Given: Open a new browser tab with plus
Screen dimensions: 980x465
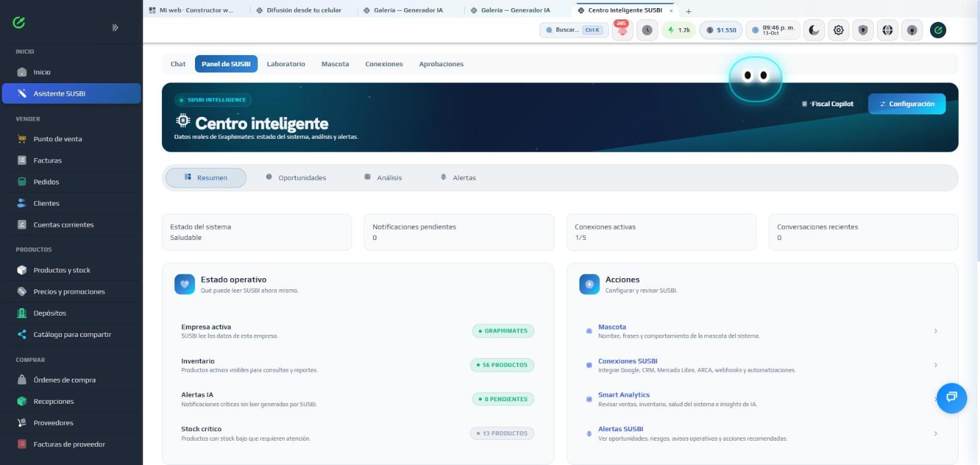Looking at the screenshot, I should tap(688, 11).
